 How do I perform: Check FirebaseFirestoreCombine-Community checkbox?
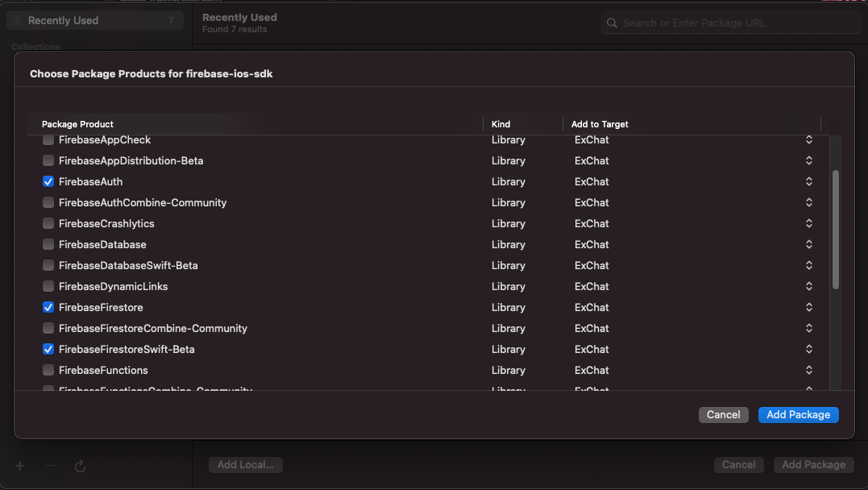tap(48, 328)
